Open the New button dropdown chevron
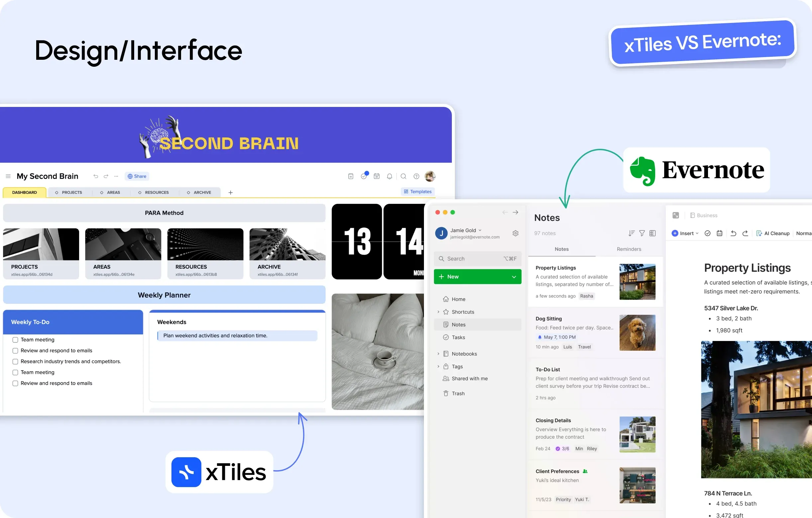812x518 pixels. point(514,277)
